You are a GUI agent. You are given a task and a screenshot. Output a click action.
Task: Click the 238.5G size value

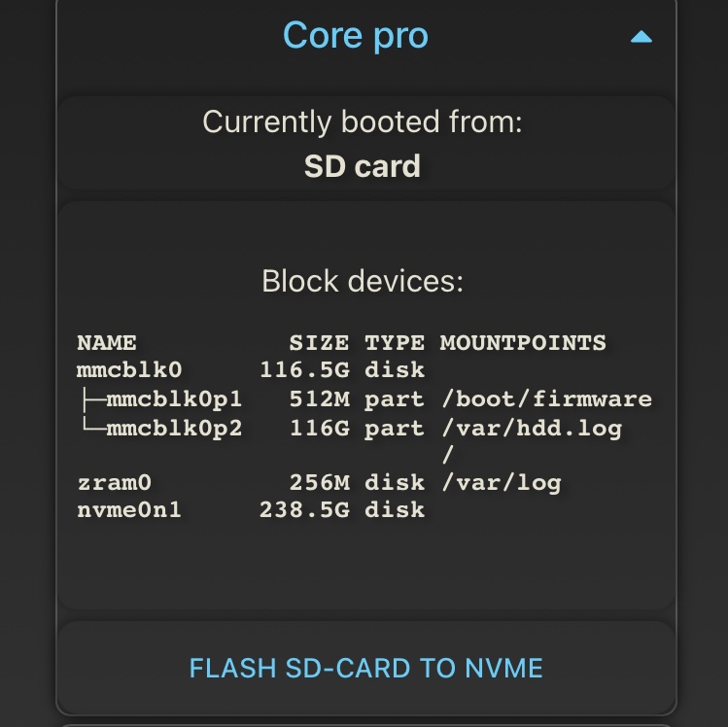(x=303, y=509)
